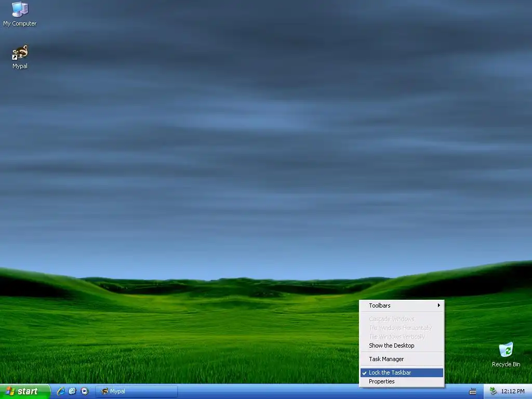Click the keyboard icon on the taskbar
The width and height of the screenshot is (532, 399).
(x=473, y=392)
